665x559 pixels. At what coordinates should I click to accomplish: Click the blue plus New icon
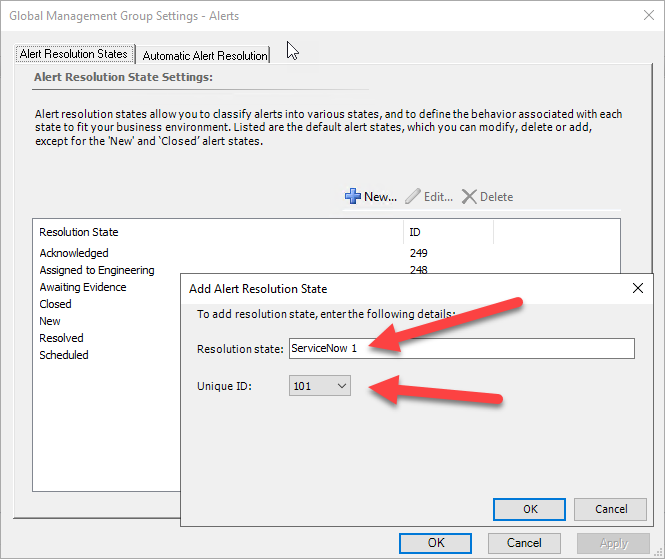(352, 196)
